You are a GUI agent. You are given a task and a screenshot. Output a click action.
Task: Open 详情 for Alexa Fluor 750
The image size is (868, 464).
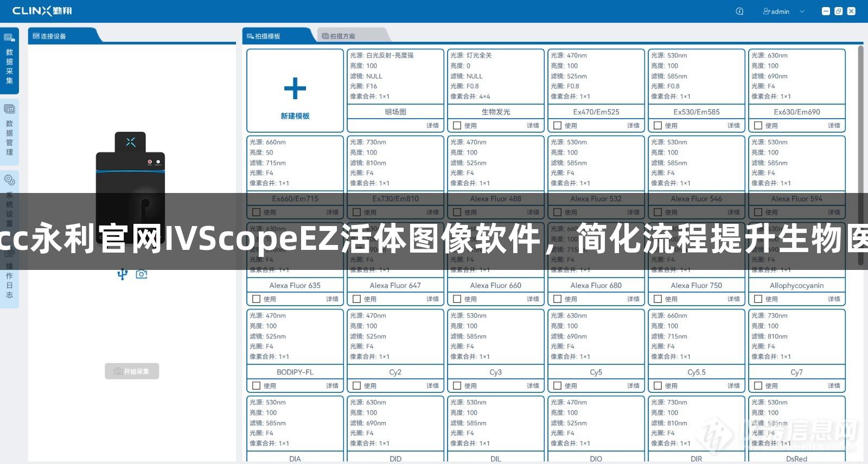733,299
